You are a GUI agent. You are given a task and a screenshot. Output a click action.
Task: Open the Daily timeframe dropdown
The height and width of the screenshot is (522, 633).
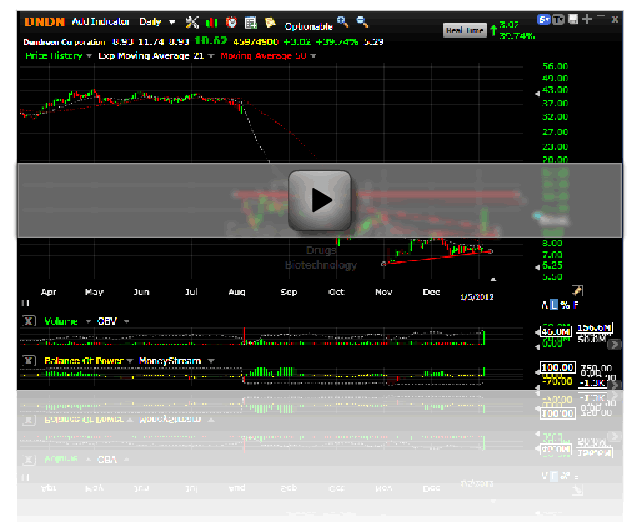tap(156, 21)
